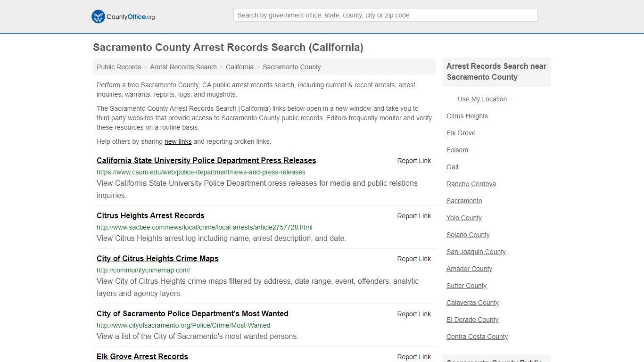Open Elk Grove Arrest Records
The image size is (644, 362).
[142, 357]
